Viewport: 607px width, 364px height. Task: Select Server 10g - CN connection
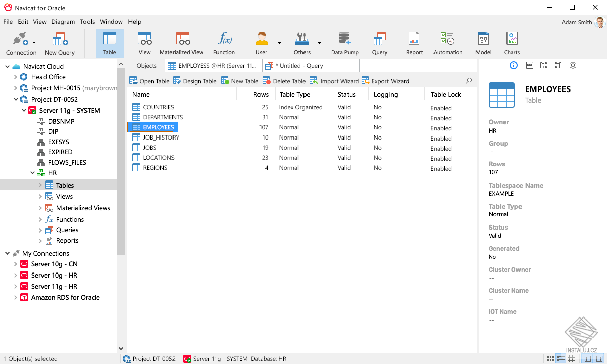coord(49,264)
